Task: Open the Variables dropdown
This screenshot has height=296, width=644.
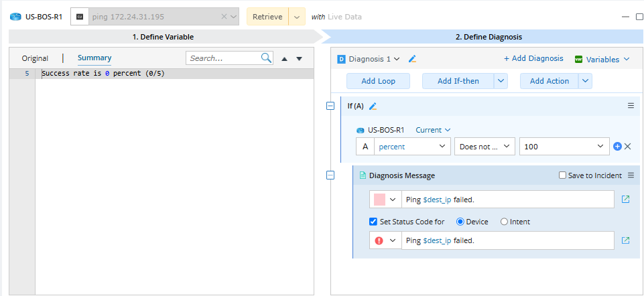Action: pos(602,59)
